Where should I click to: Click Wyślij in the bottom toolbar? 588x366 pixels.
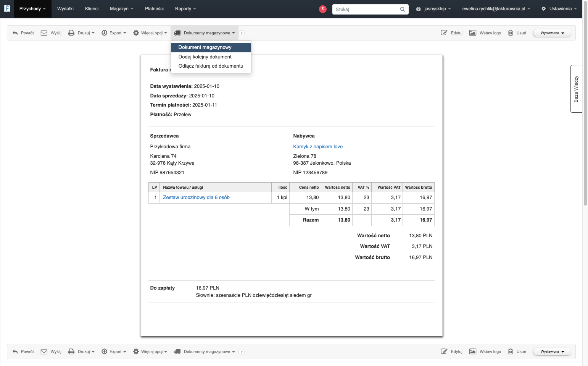pyautogui.click(x=51, y=351)
